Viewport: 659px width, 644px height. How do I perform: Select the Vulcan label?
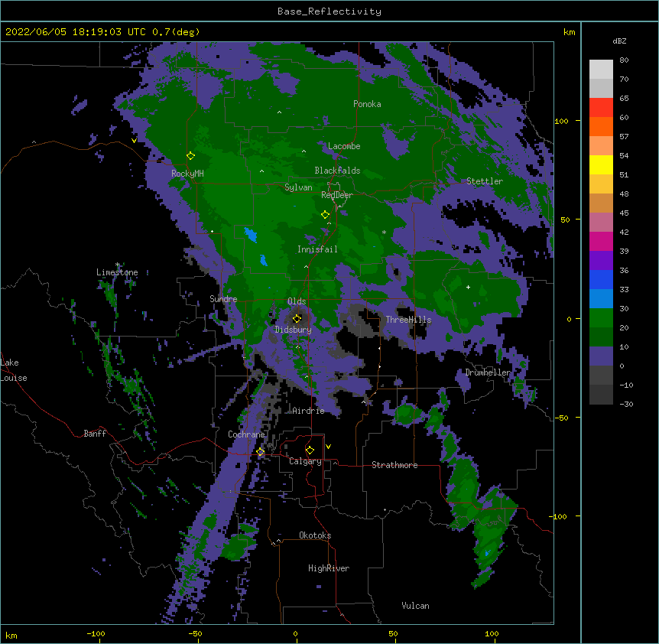tap(415, 606)
